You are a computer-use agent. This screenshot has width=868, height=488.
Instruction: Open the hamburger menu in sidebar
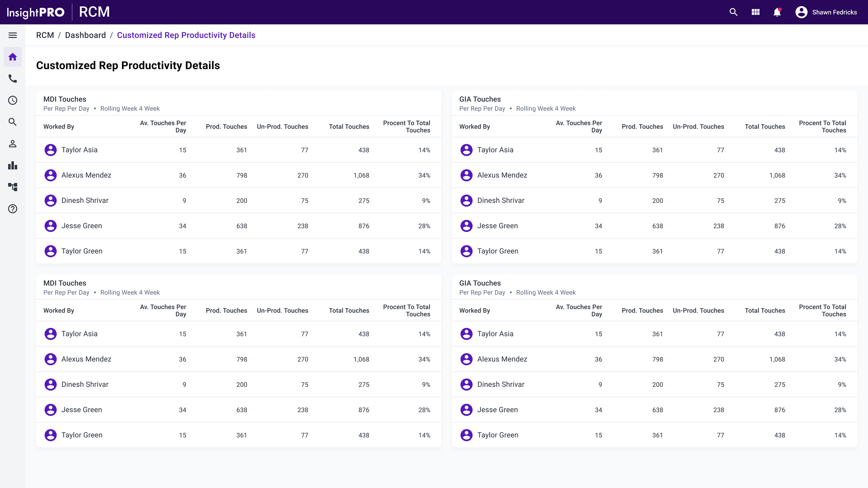[x=12, y=35]
